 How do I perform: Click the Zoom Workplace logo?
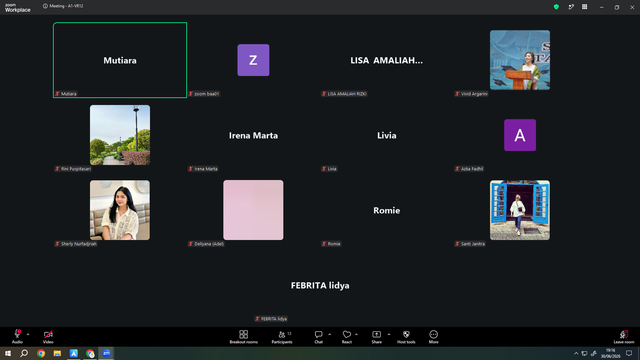pyautogui.click(x=18, y=8)
